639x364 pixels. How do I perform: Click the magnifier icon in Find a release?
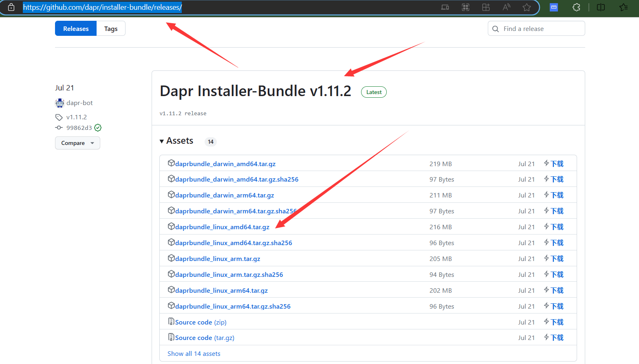(496, 29)
